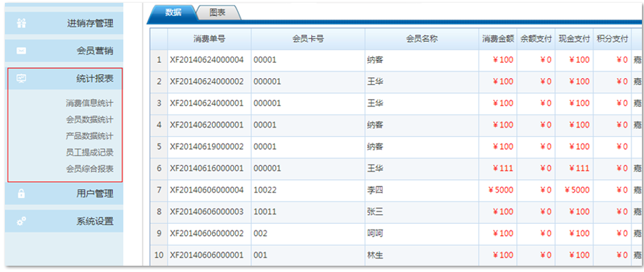Sort by the 会员卡号 column header
Viewport: 644px width, 272px height.
(308, 39)
